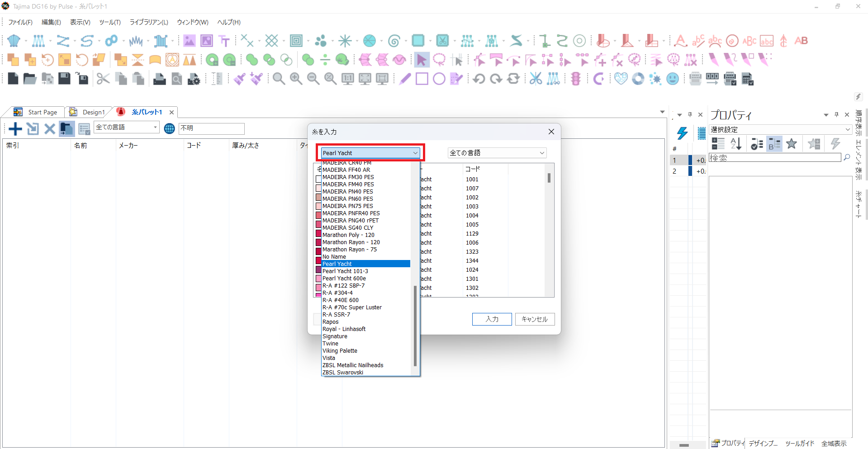Viewport: 868px width, 449px height.
Task: Choose the radial star fill tool
Action: (x=345, y=41)
